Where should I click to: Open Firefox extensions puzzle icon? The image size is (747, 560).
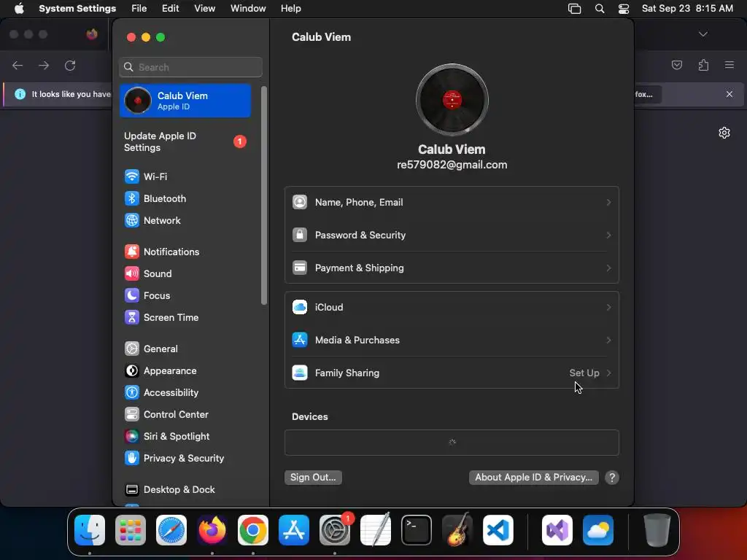click(703, 65)
